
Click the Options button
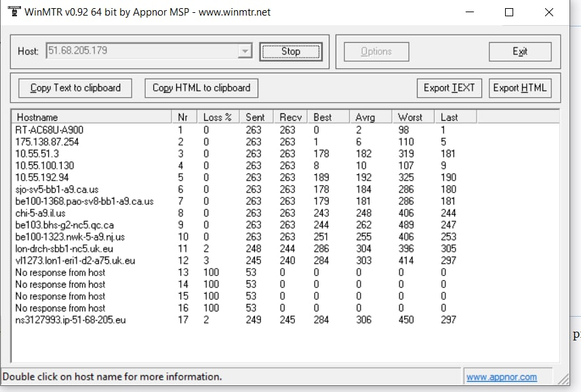(x=376, y=52)
